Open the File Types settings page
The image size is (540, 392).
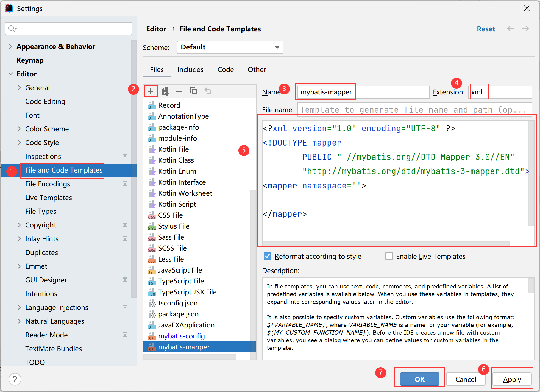click(41, 211)
